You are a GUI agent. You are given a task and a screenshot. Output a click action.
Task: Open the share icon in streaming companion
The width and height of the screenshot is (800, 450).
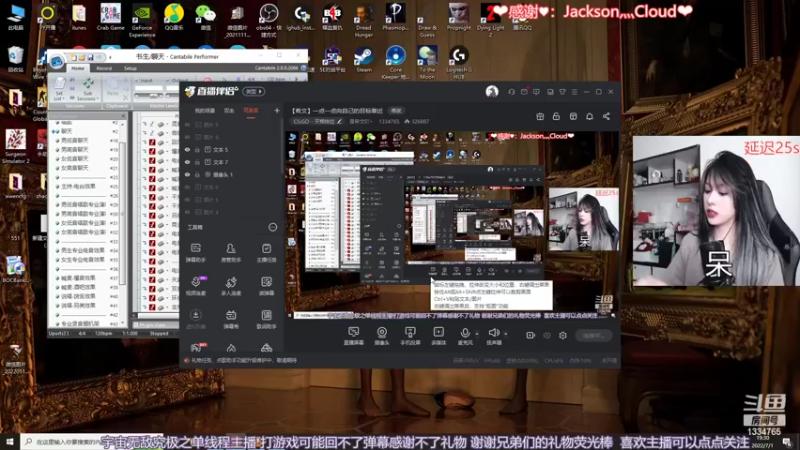(x=606, y=116)
